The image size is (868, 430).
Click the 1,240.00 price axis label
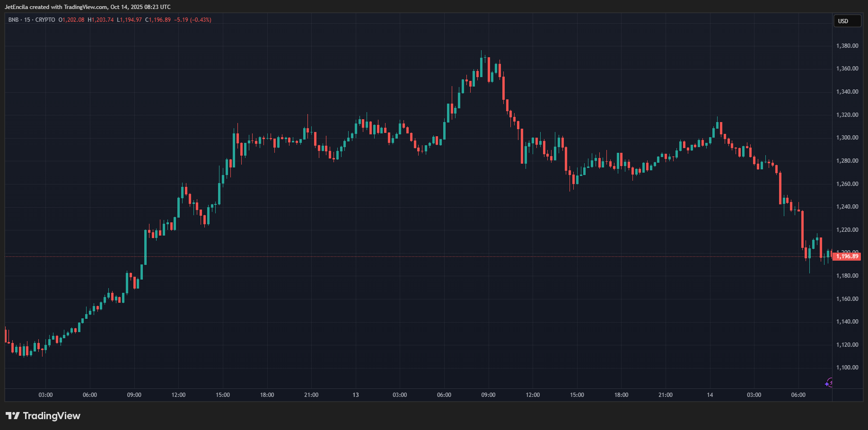[x=847, y=207]
